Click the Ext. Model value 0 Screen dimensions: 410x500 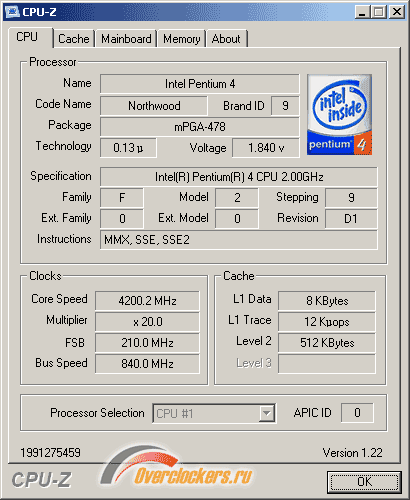[237, 219]
